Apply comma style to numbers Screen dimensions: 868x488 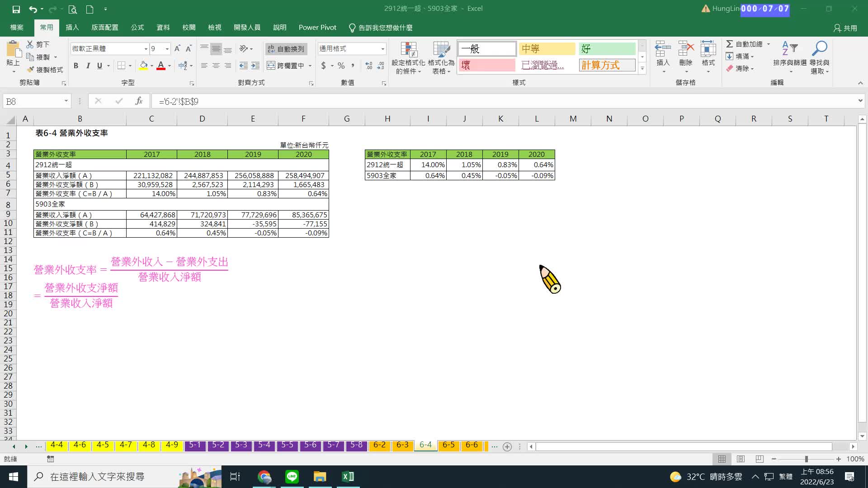coord(353,66)
